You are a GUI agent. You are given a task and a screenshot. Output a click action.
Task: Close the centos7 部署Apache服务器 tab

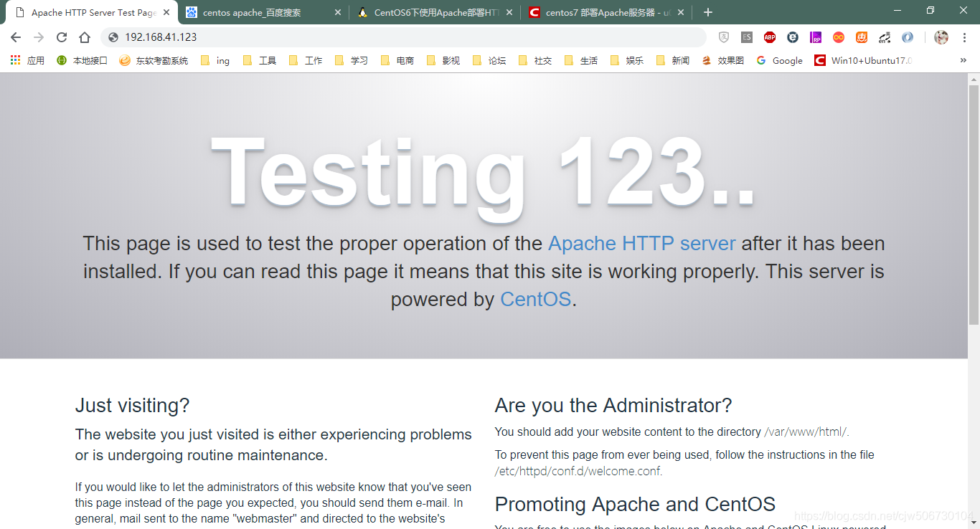[x=681, y=12]
